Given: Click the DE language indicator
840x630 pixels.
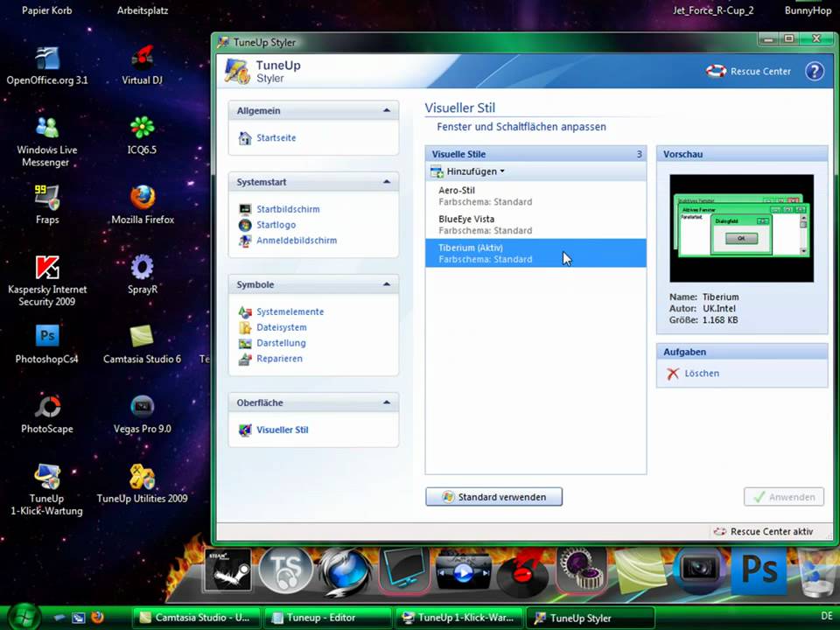Looking at the screenshot, I should click(x=827, y=617).
